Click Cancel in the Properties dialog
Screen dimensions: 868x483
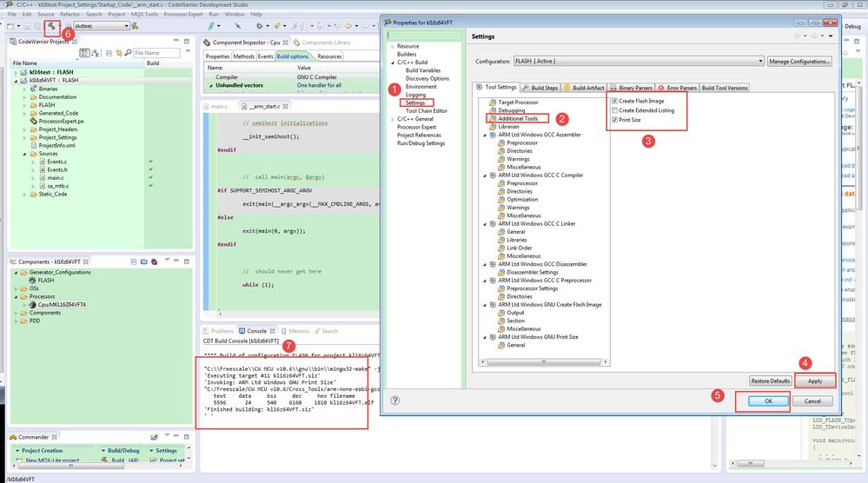[x=812, y=401]
